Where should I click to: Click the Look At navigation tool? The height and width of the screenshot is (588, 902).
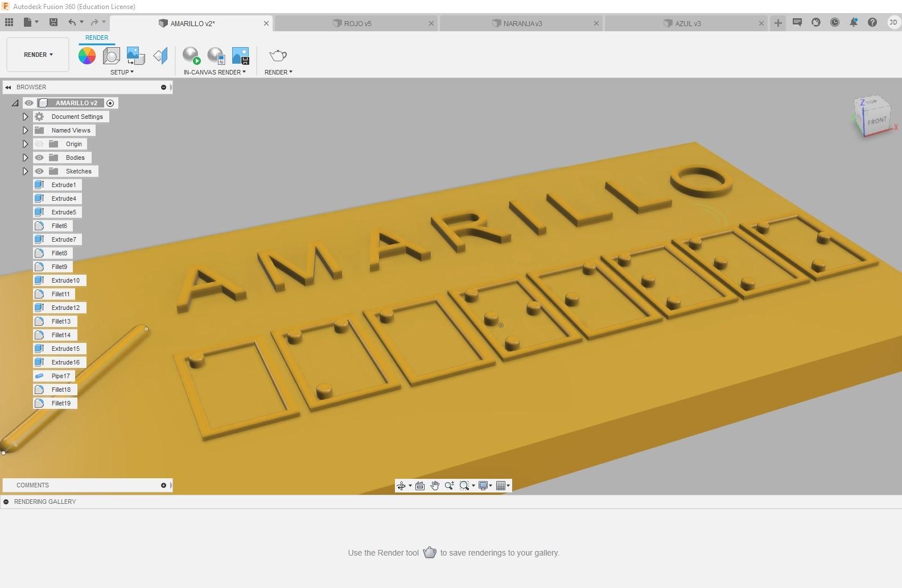tap(420, 486)
